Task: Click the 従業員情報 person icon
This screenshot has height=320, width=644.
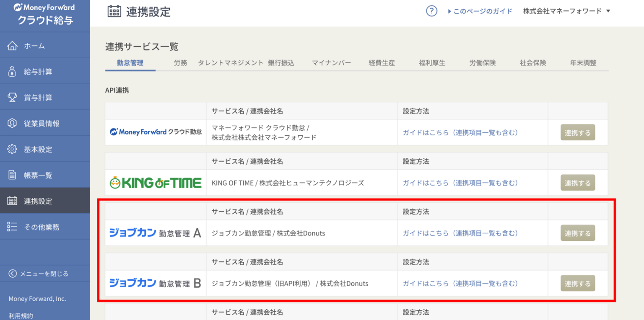Action: (x=13, y=124)
